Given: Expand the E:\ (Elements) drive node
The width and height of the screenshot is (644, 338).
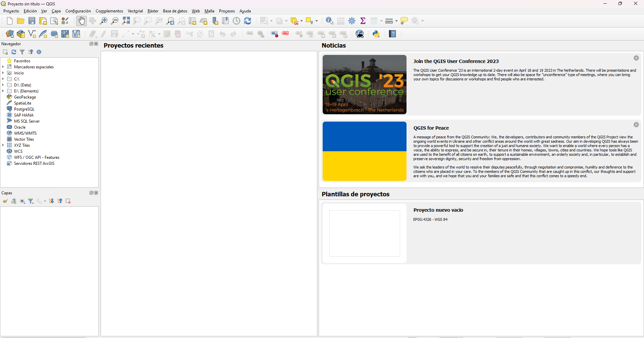Looking at the screenshot, I should [x=3, y=91].
